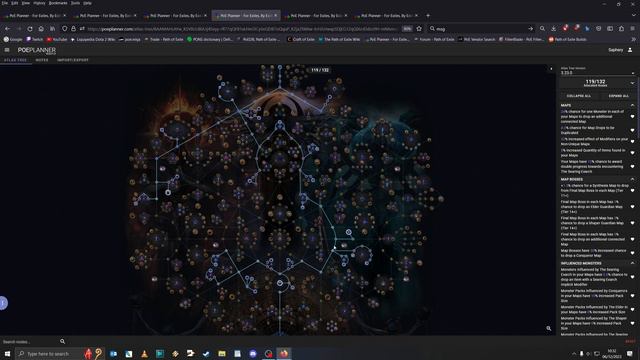Image resolution: width=640 pixels, height=360 pixels.
Task: Bookmark this page with the star
Action: [x=419, y=29]
